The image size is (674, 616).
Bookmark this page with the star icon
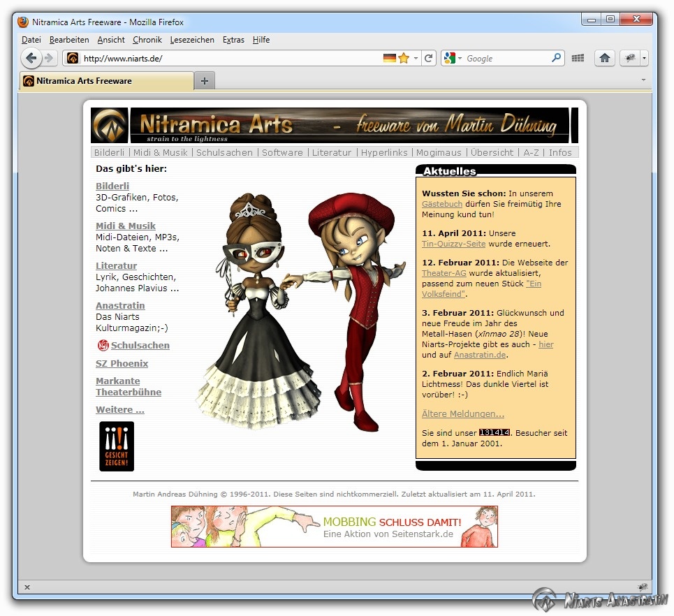(x=404, y=59)
